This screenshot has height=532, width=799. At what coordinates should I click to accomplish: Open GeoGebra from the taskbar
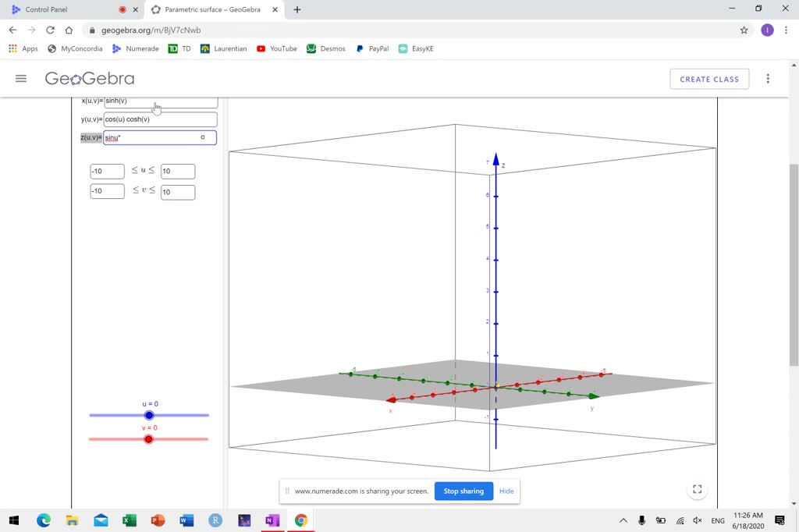click(243, 520)
